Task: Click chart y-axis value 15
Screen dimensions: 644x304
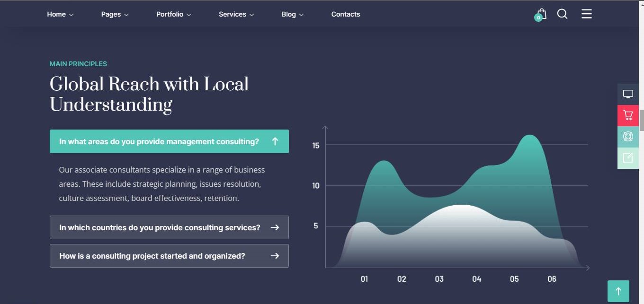Action: point(316,146)
